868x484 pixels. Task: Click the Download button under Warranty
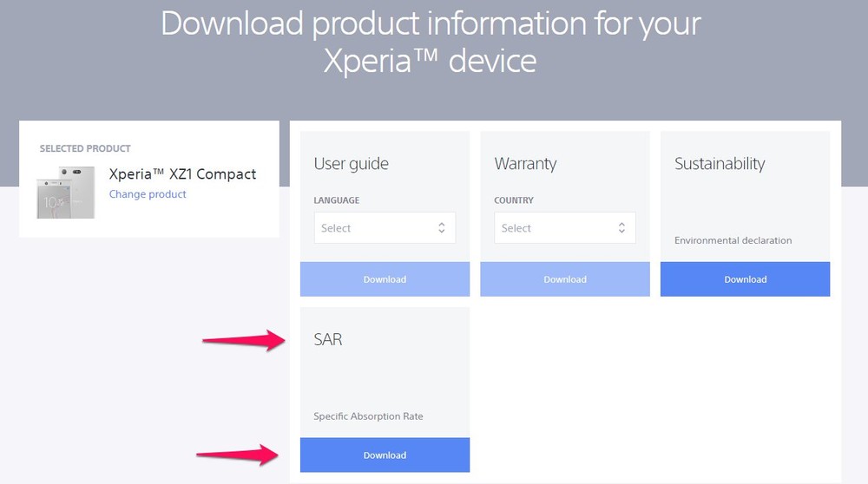click(565, 279)
